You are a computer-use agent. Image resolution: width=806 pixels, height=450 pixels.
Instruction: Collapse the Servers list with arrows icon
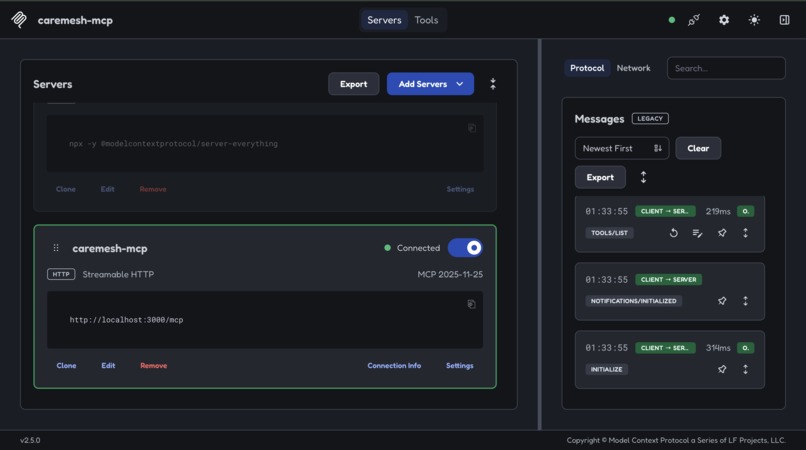point(492,84)
